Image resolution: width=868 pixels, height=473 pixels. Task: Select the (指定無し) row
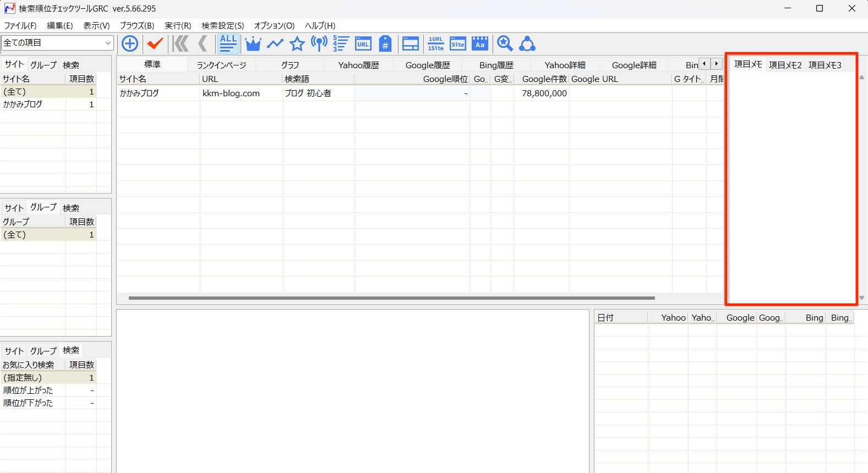[48, 377]
